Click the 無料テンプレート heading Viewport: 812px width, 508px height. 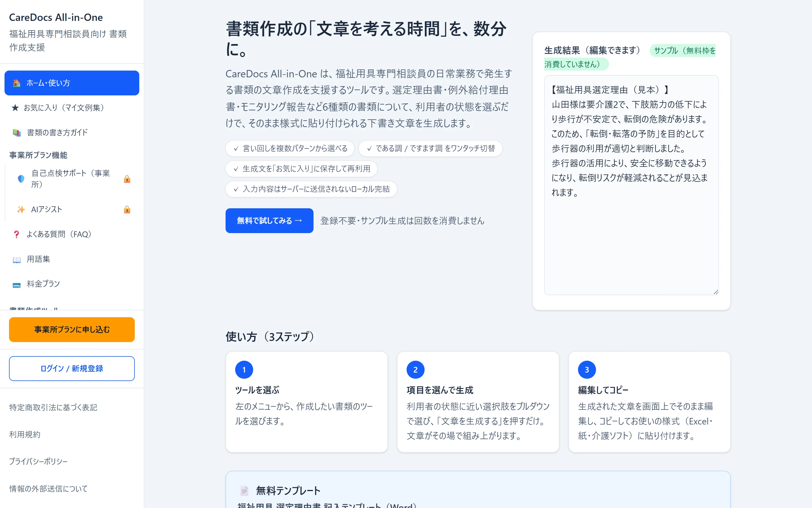tap(288, 491)
